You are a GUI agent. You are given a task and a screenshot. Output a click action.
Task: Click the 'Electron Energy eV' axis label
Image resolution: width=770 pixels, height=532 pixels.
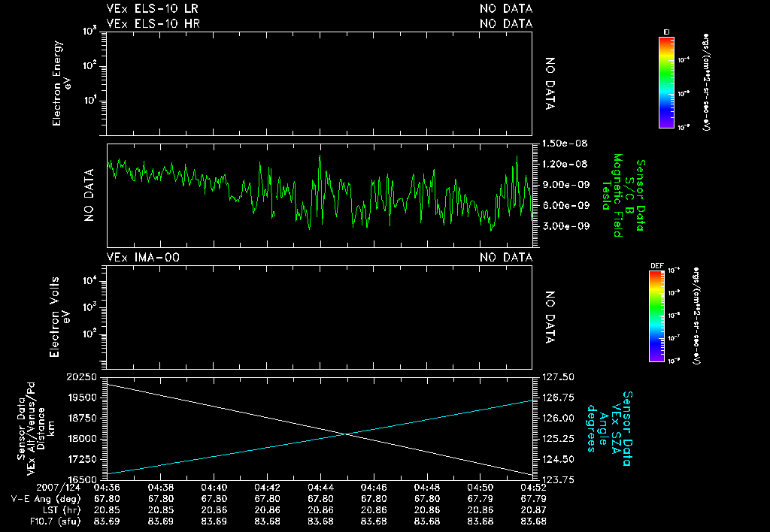(62, 83)
